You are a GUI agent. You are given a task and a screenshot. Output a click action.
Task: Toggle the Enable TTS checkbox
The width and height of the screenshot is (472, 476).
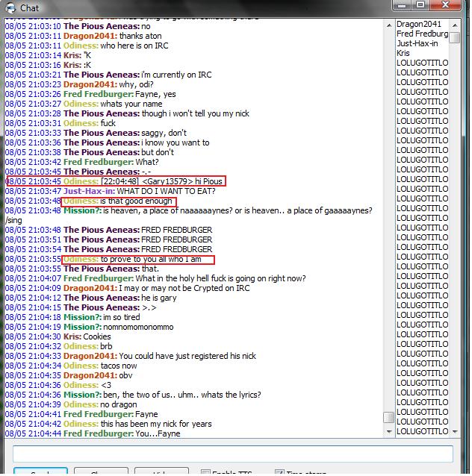click(x=206, y=473)
